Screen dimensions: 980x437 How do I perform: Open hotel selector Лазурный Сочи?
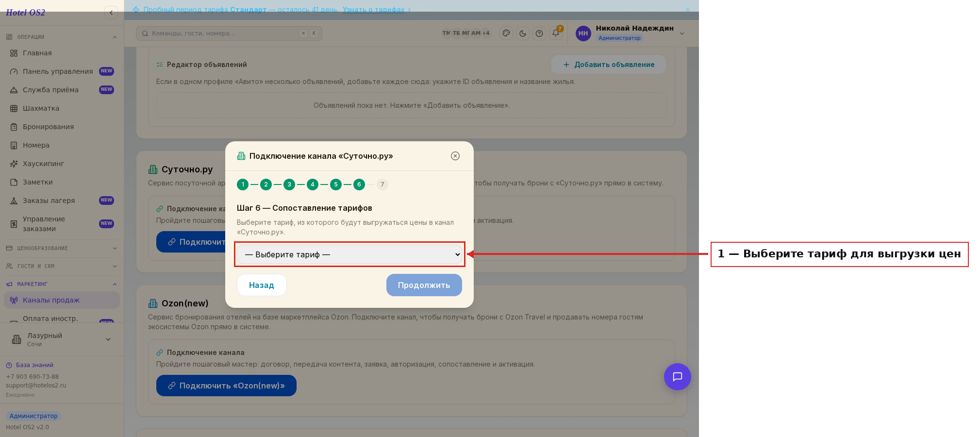[61, 339]
